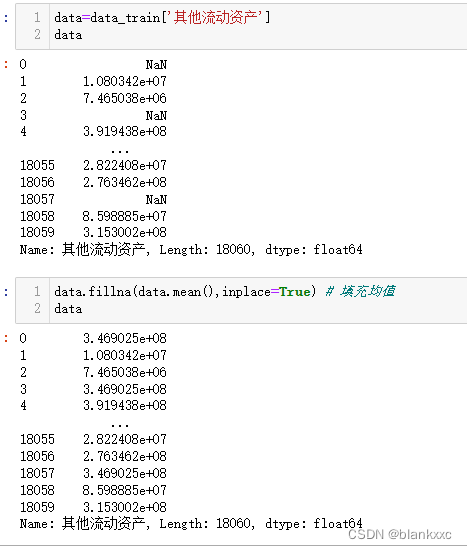Click 'Length: 18060,' in the first output summary
The image size is (467, 549).
207,250
